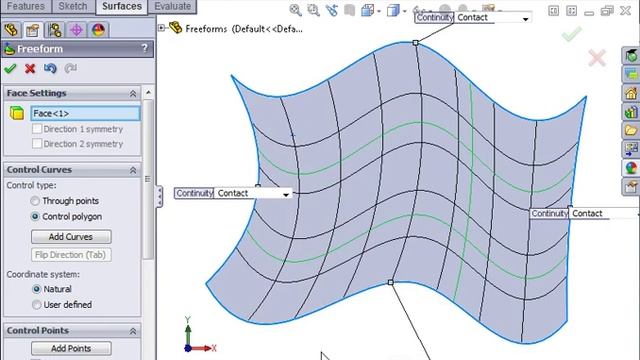This screenshot has height=360, width=640.
Task: Open Freeform help question mark
Action: (x=144, y=49)
